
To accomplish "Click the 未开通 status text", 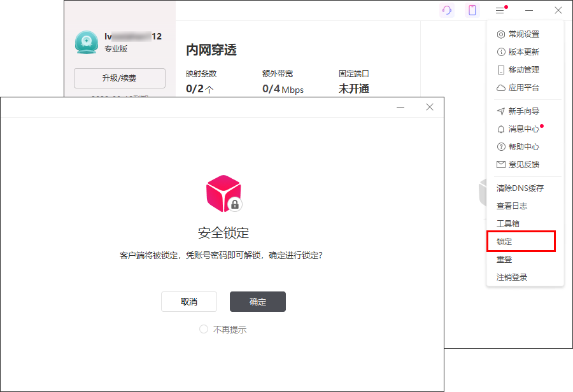I will coord(354,89).
